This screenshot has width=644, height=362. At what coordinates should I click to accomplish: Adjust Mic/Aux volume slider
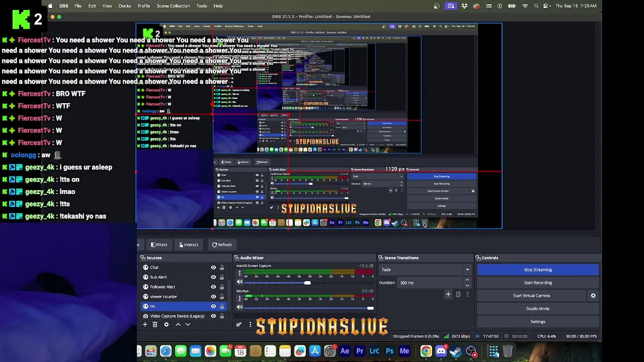tap(370, 308)
